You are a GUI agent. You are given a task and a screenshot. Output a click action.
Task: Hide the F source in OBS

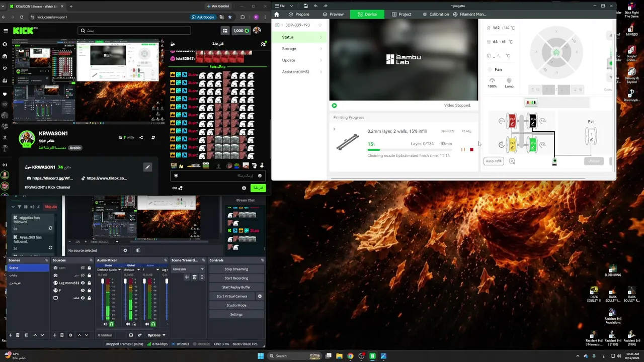[83, 291]
